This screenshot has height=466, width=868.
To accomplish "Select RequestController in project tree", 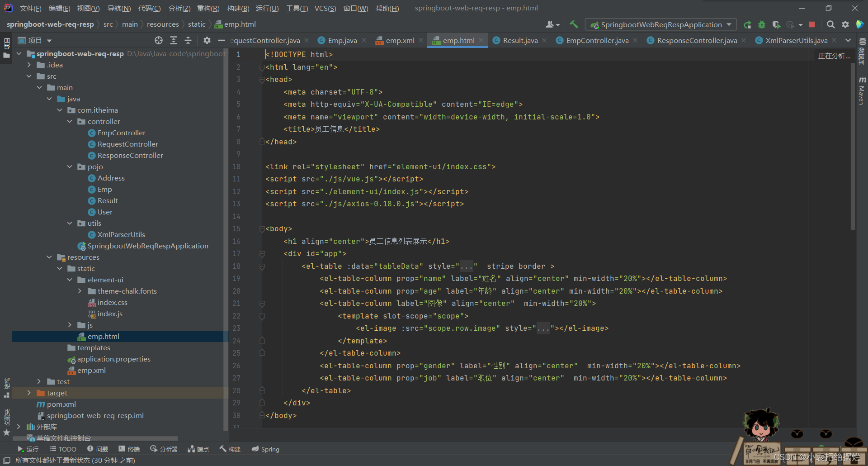I will point(127,144).
